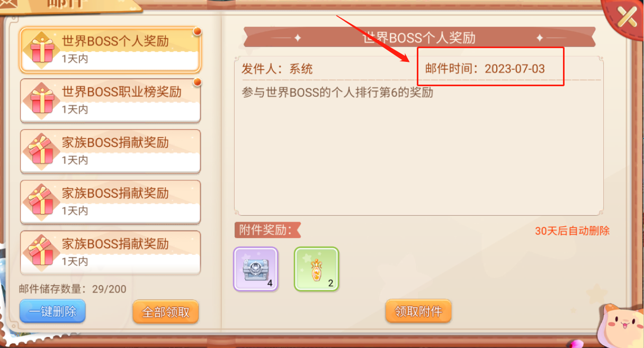644x348 pixels.
Task: Click gift icon of first 家族BOSS捐献奖励 mail
Action: tap(42, 151)
